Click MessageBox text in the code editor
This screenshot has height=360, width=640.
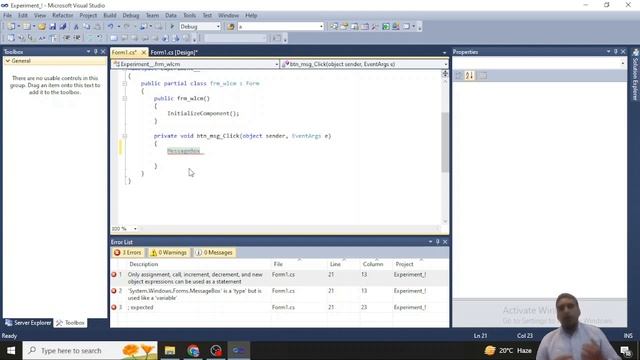coord(184,151)
